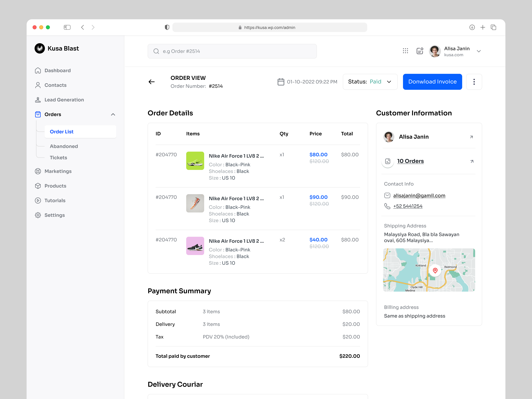
Task: Open Products using its box icon
Action: (38, 186)
